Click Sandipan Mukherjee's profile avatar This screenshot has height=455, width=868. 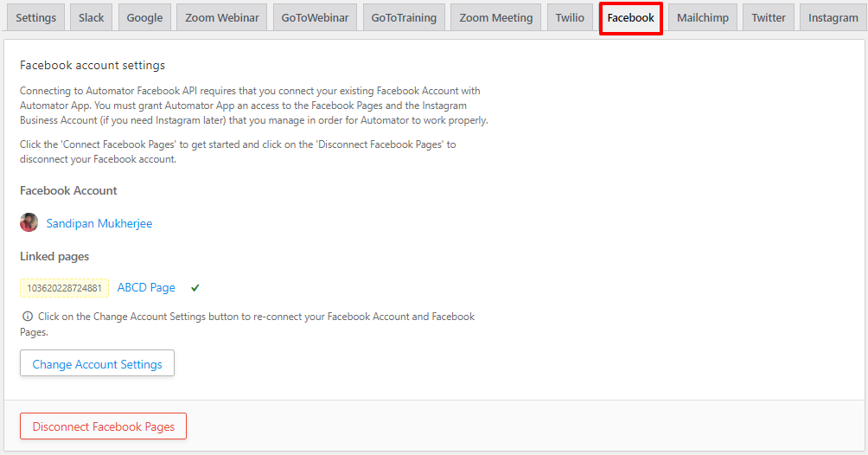click(x=29, y=223)
